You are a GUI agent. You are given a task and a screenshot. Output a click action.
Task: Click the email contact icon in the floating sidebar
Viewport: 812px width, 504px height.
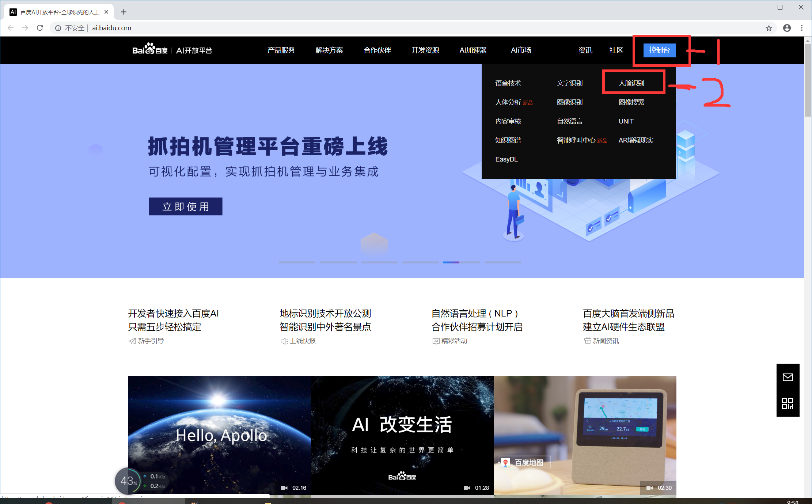click(x=788, y=378)
